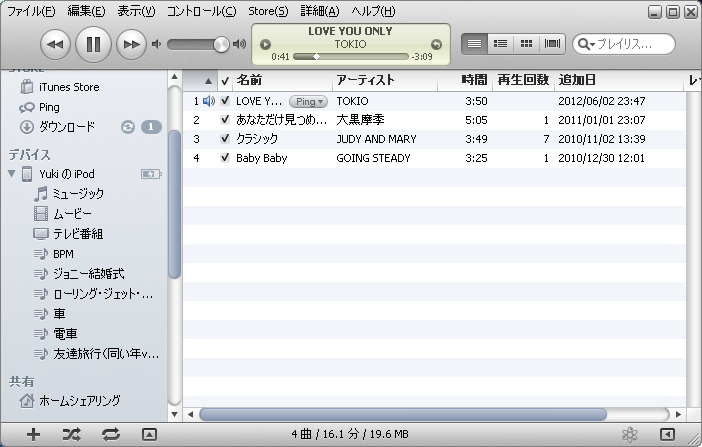The height and width of the screenshot is (447, 702).
Task: Click the arrow icon beside TOKIO in the display
Action: [x=436, y=44]
